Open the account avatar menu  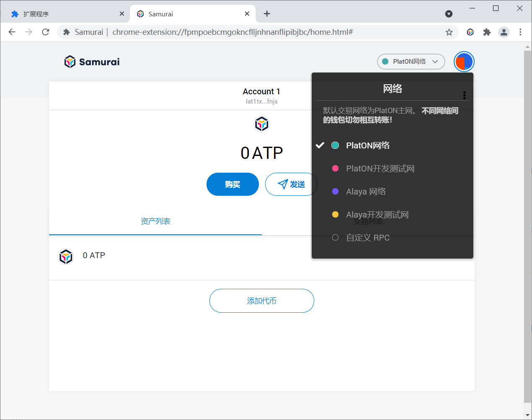(464, 62)
